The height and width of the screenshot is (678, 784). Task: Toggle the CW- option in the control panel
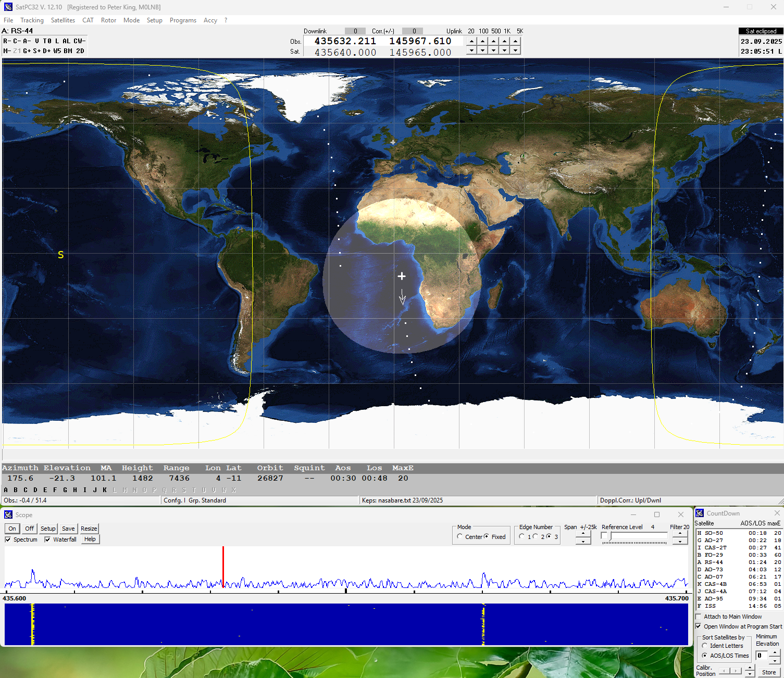[x=79, y=41]
